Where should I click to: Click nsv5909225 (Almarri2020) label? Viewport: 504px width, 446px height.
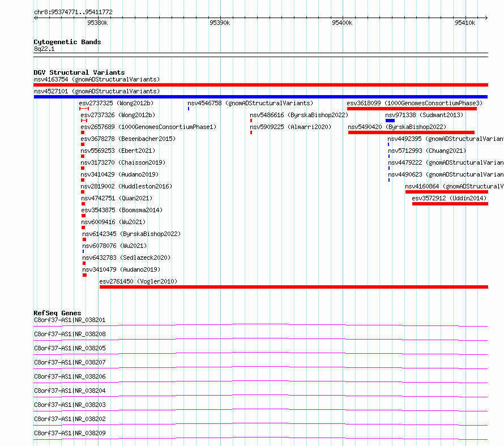(291, 127)
